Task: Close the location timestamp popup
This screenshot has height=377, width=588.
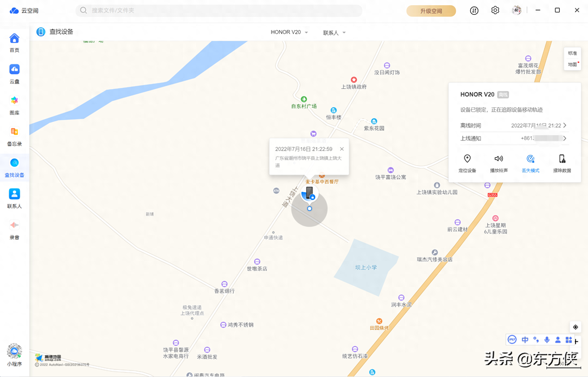Action: [342, 149]
